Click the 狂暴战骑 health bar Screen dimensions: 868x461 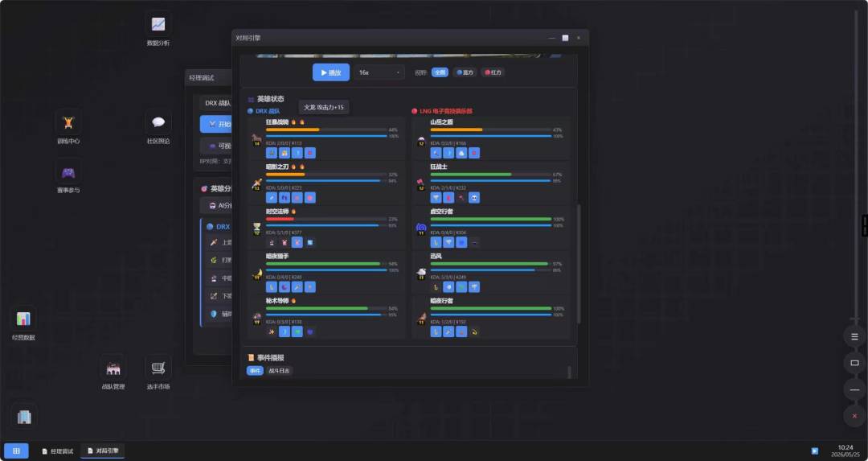pos(326,130)
